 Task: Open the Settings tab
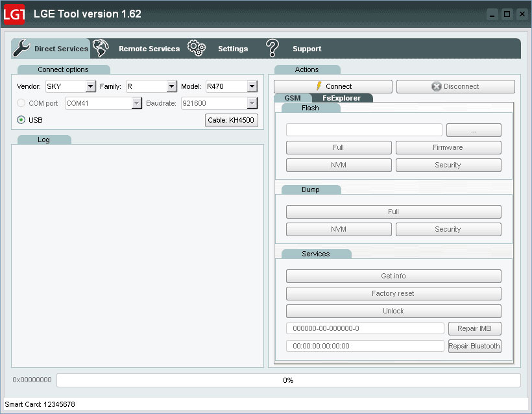(x=218, y=49)
